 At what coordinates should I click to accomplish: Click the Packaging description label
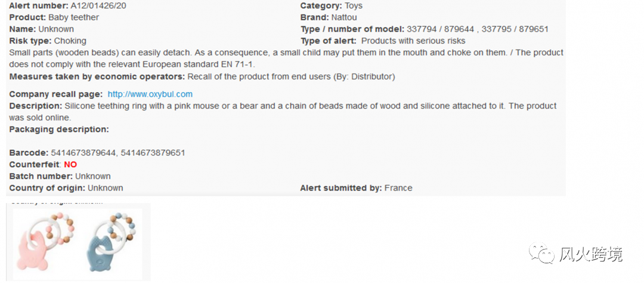(59, 129)
